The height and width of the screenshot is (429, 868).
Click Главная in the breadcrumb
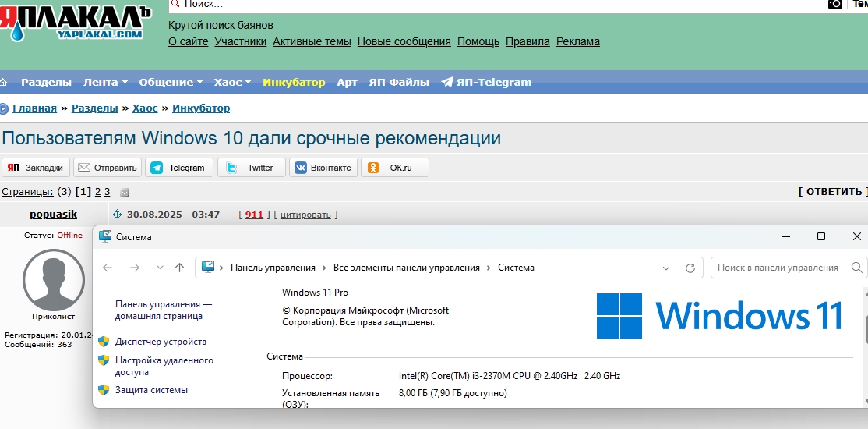coord(35,108)
